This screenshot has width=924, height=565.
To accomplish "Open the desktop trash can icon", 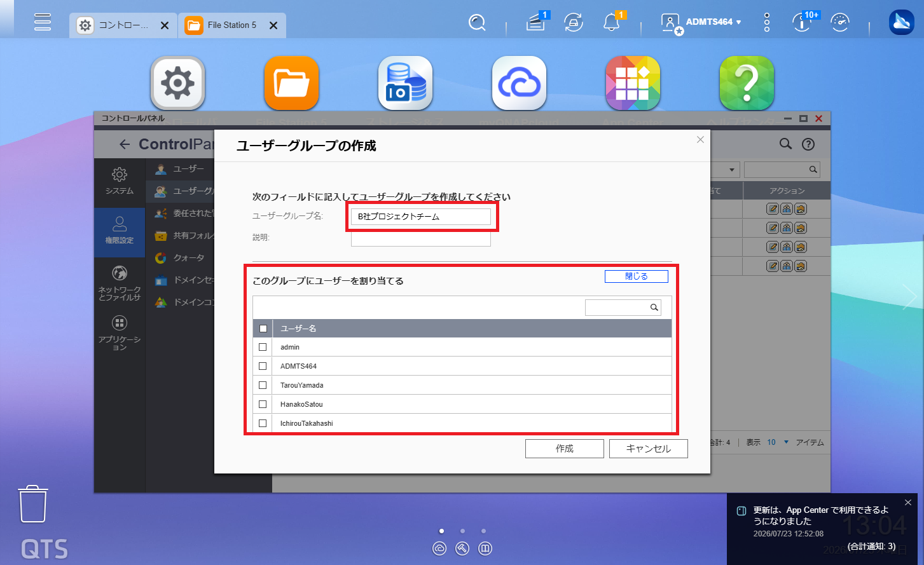I will coord(32,504).
